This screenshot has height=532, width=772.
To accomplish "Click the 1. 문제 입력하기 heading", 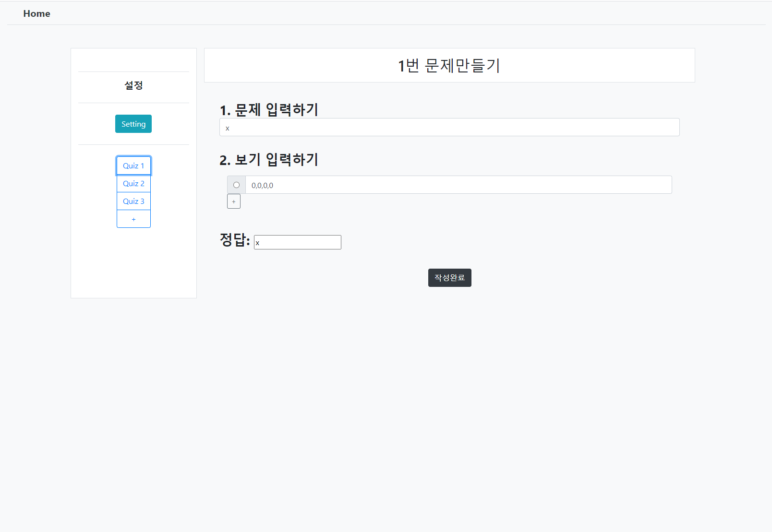I will 269,109.
